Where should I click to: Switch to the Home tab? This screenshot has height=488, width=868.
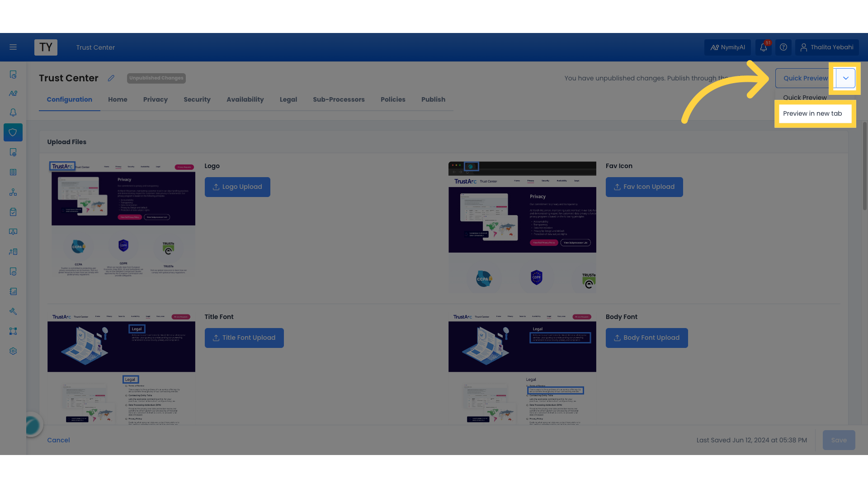point(118,99)
